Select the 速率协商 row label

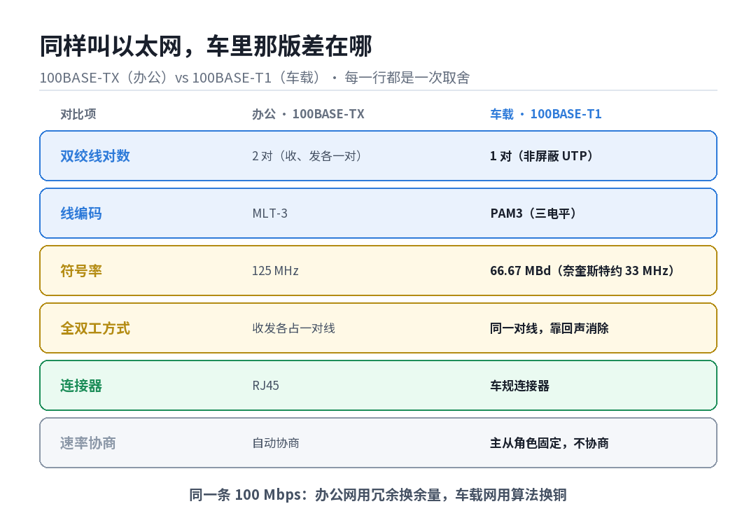click(88, 443)
